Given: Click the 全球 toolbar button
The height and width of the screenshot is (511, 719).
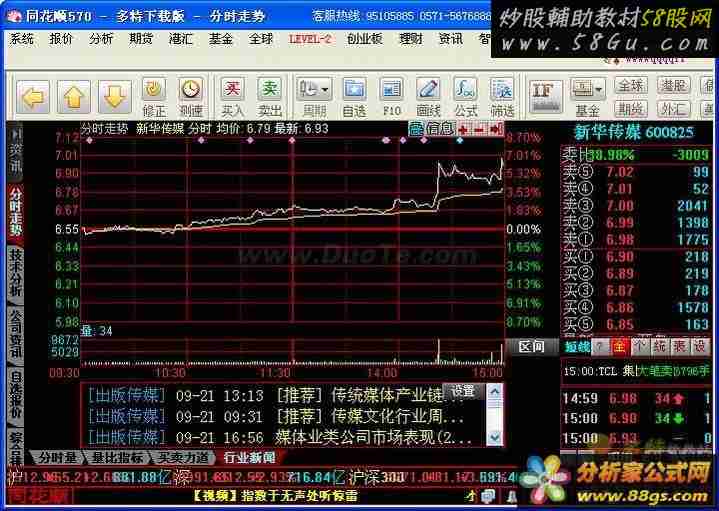Looking at the screenshot, I should (631, 85).
